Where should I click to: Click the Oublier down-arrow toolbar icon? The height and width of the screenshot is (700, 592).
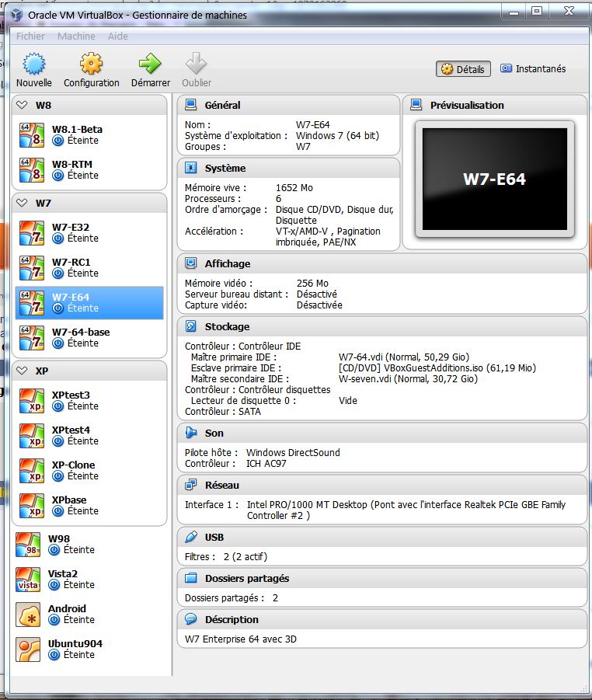[x=196, y=64]
